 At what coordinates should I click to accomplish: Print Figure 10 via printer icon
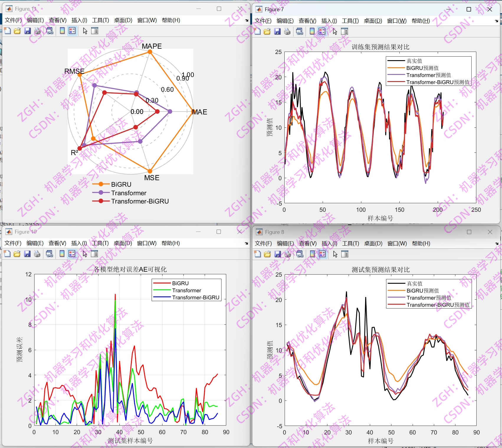tap(37, 254)
